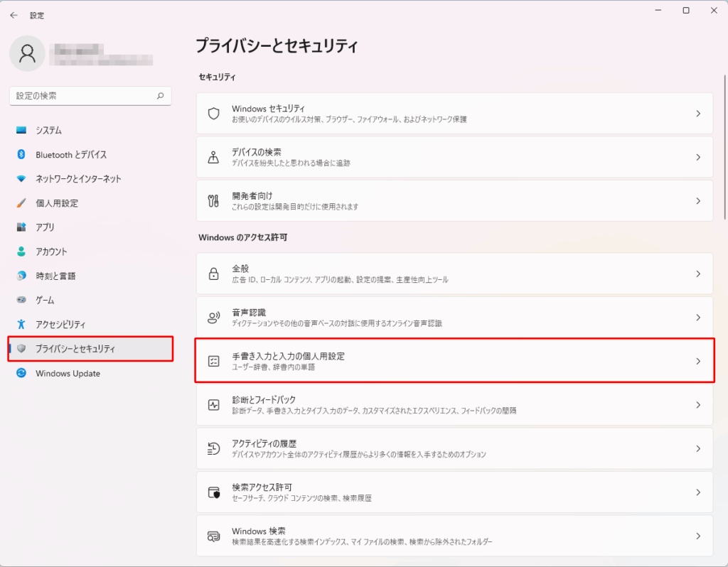Screen dimensions: 728x567
Task: Open システム in the sidebar
Action: coord(90,131)
